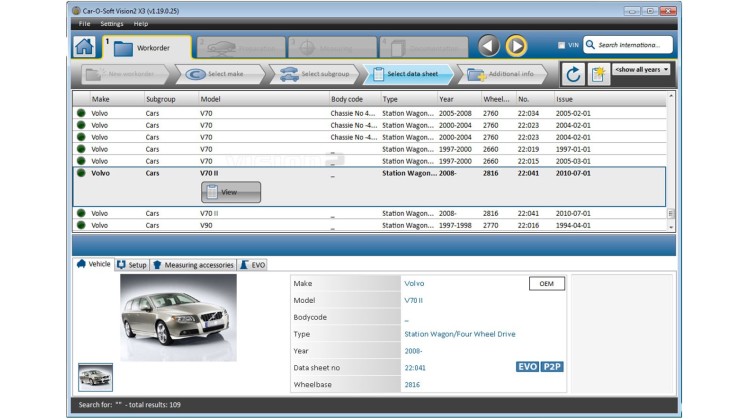Sort by the Make column header
Viewport: 750px width, 419px height.
point(100,99)
